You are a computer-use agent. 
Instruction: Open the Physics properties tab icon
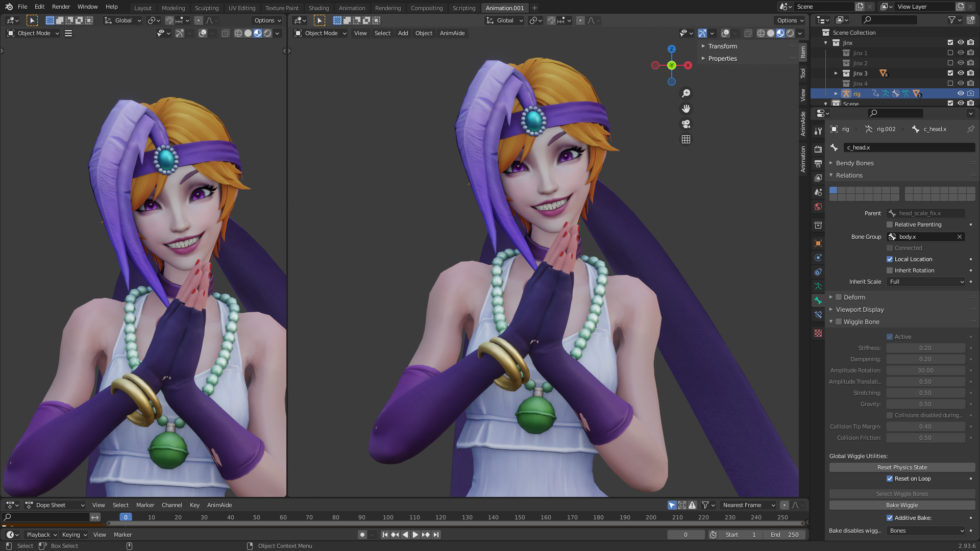pos(818,258)
